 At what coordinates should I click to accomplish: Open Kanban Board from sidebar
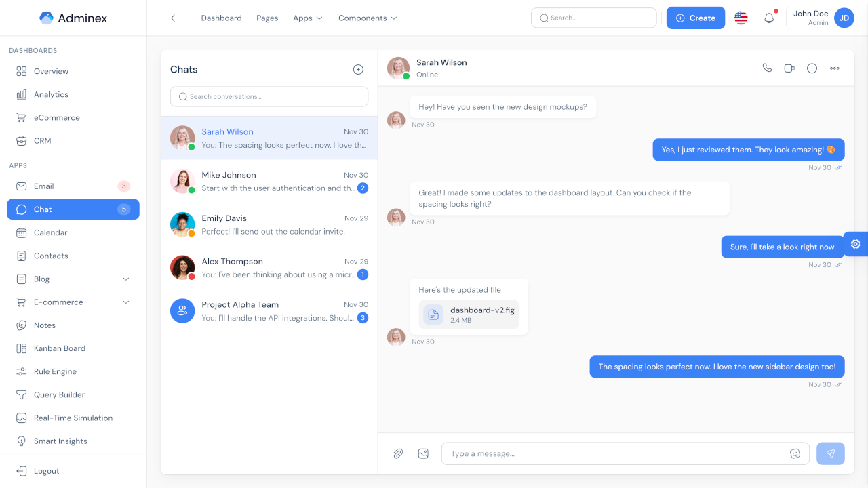(73, 348)
